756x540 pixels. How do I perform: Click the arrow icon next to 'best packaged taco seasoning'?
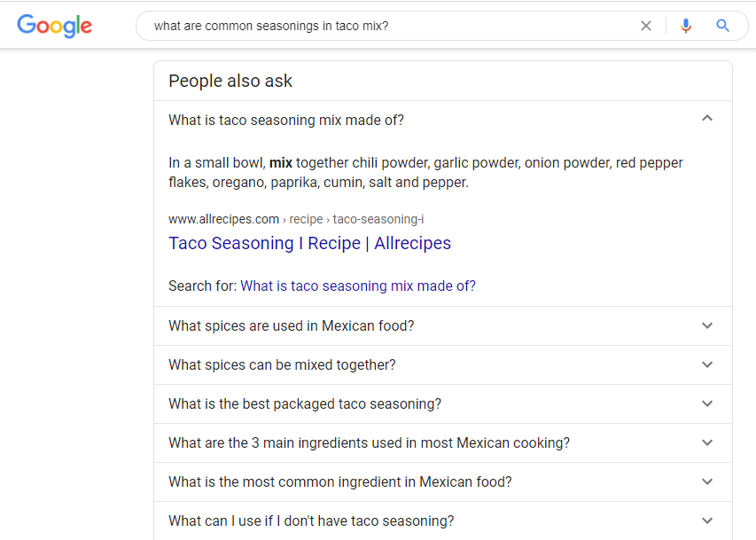(x=706, y=403)
